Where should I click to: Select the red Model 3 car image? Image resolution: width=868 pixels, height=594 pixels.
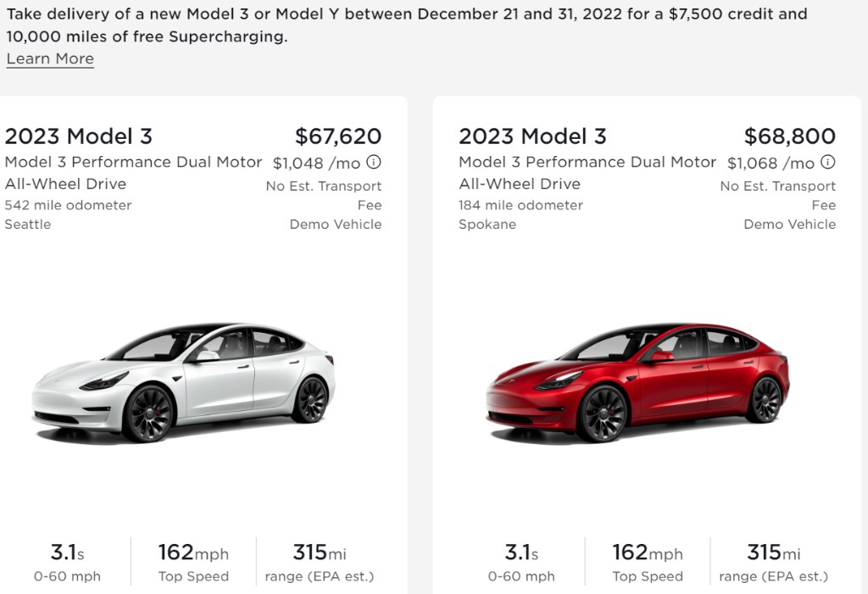(637, 382)
